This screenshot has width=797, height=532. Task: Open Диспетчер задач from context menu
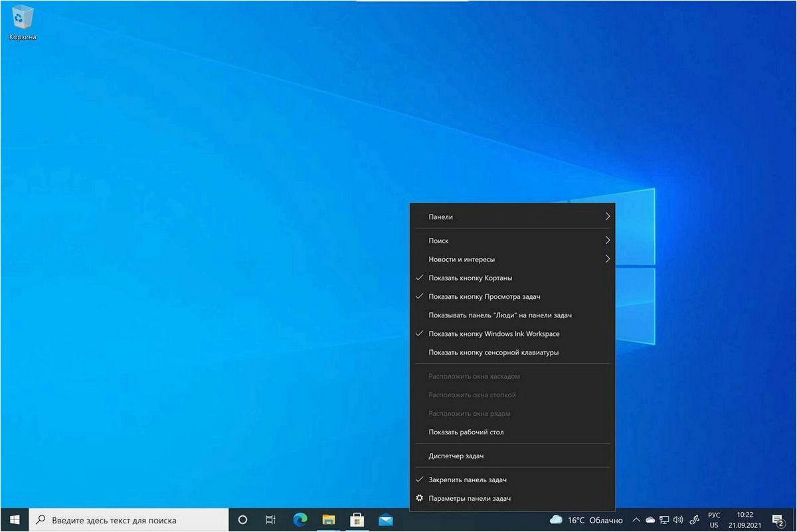click(x=513, y=456)
